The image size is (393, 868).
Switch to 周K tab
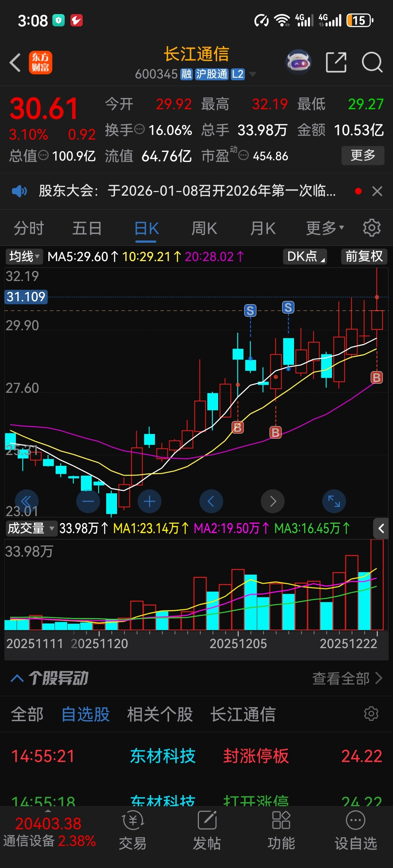pyautogui.click(x=204, y=228)
